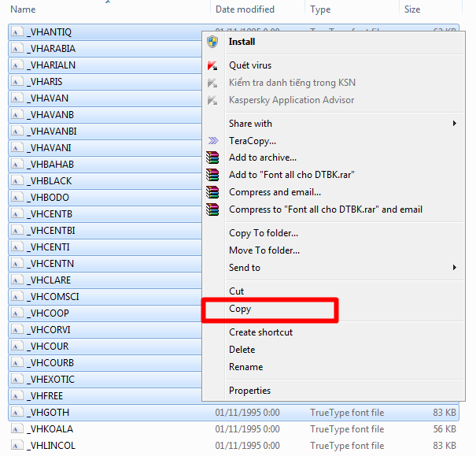Click the font file icon for _VHLINCOL

tap(17, 446)
